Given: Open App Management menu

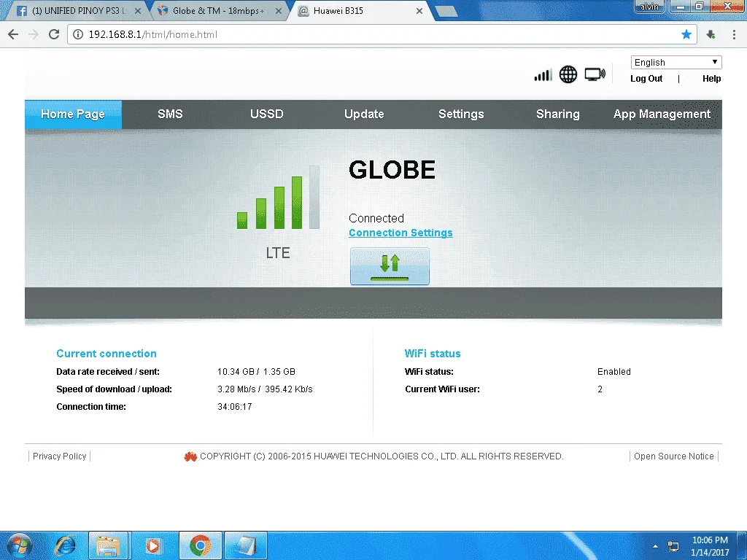Looking at the screenshot, I should (x=662, y=114).
